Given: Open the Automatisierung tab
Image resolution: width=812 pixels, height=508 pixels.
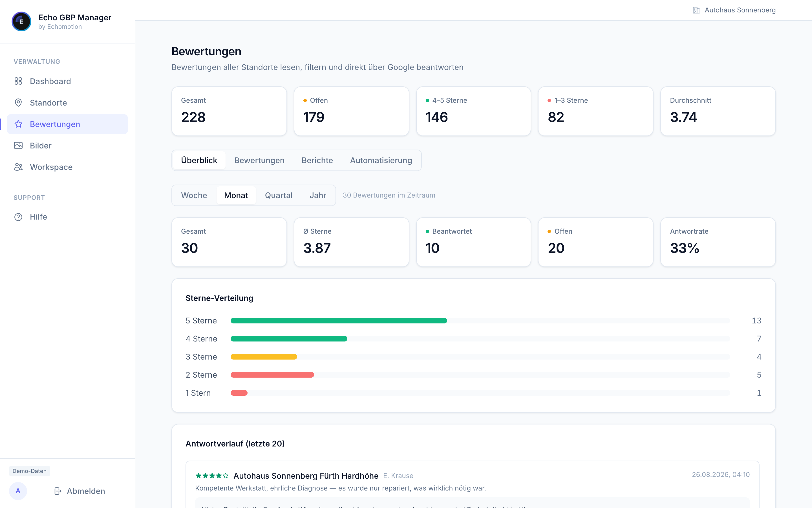Looking at the screenshot, I should [381, 160].
